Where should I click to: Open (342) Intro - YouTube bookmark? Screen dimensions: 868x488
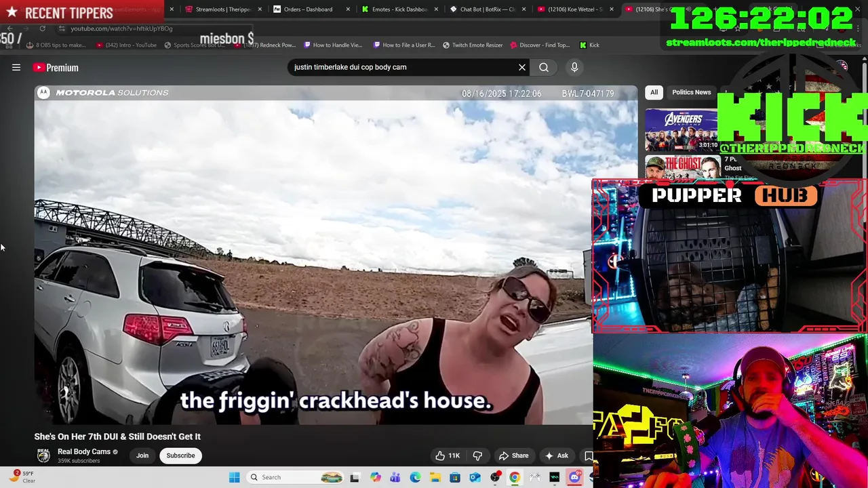[x=126, y=45]
